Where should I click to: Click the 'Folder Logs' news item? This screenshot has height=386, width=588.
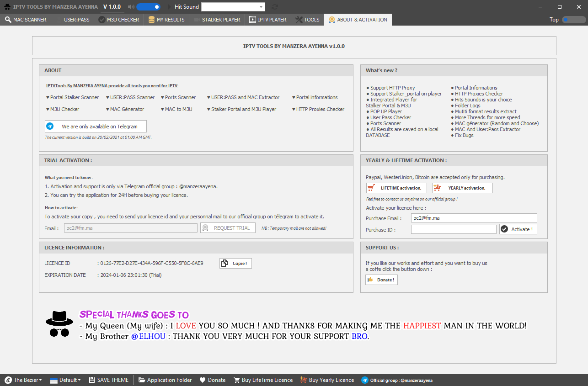pyautogui.click(x=466, y=106)
